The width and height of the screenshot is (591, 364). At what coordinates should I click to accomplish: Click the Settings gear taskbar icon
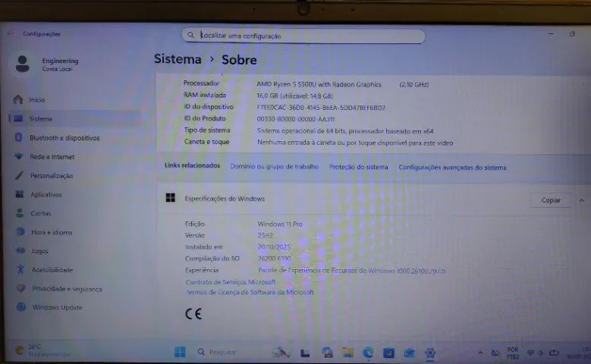430,353
